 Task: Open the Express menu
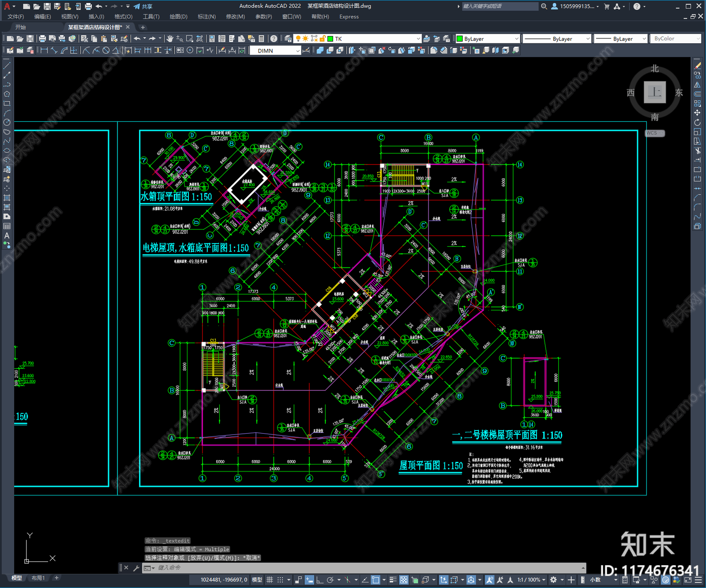349,17
